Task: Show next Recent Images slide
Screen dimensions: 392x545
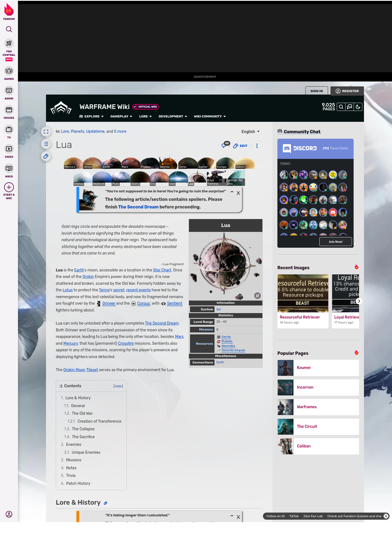Action: pos(359,301)
